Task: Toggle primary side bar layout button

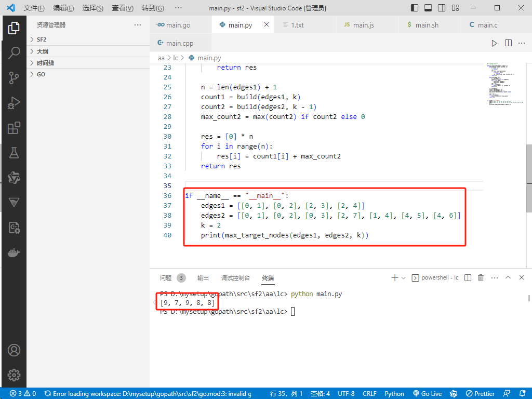Action: pyautogui.click(x=414, y=8)
